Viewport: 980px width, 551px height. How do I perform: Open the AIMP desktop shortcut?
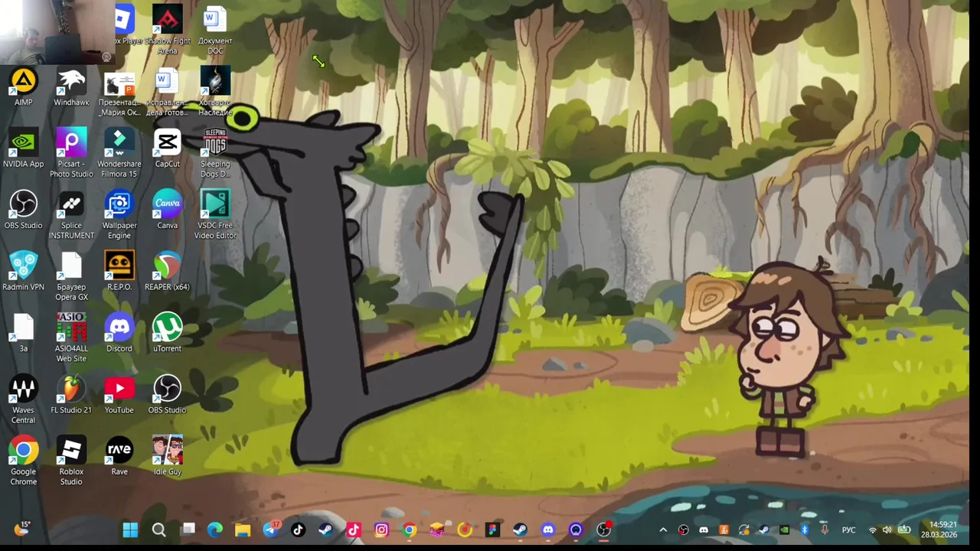coord(23,87)
